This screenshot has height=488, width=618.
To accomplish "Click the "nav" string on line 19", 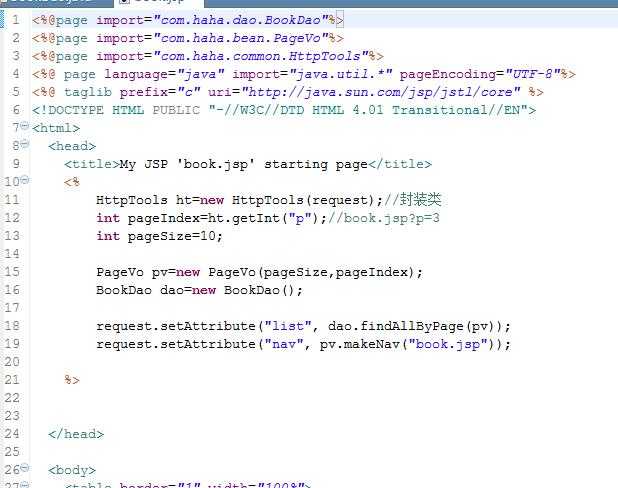I will [284, 345].
